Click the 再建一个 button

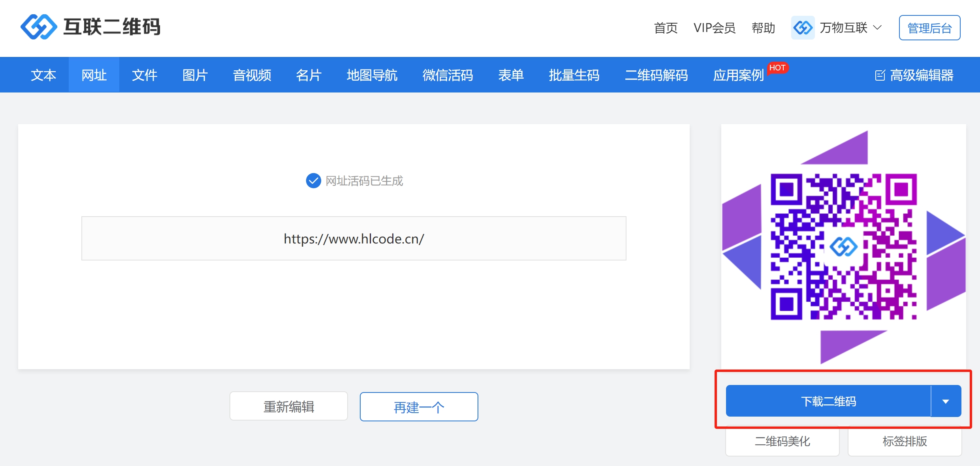click(419, 407)
